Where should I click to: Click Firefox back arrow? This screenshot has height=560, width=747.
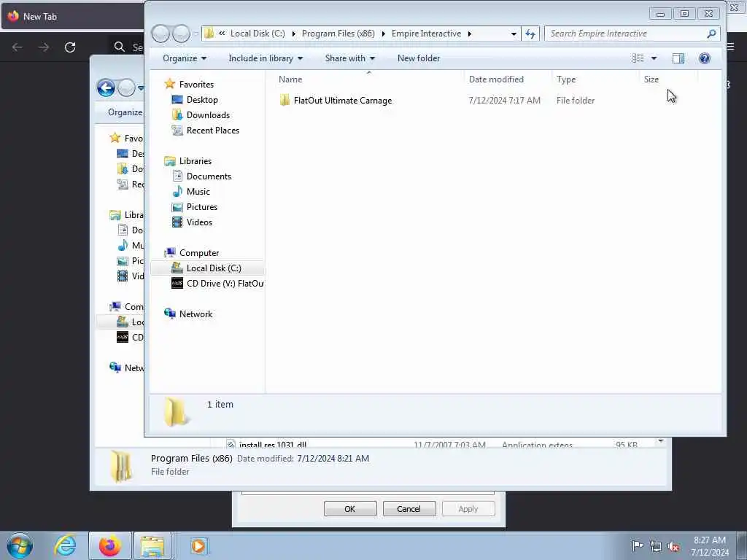point(18,47)
